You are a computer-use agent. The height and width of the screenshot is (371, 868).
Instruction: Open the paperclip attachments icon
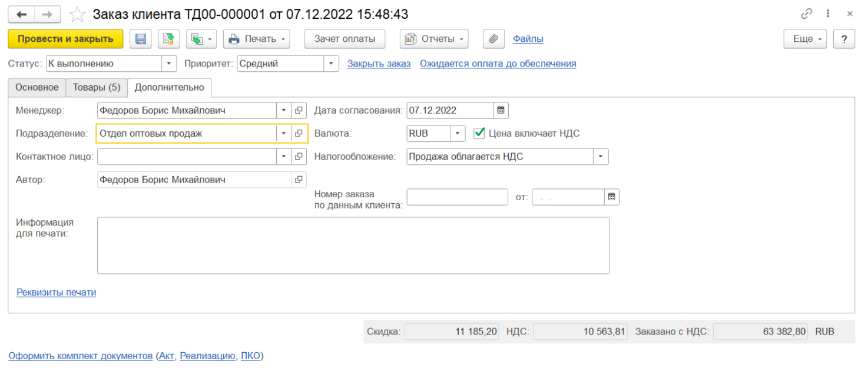[493, 39]
